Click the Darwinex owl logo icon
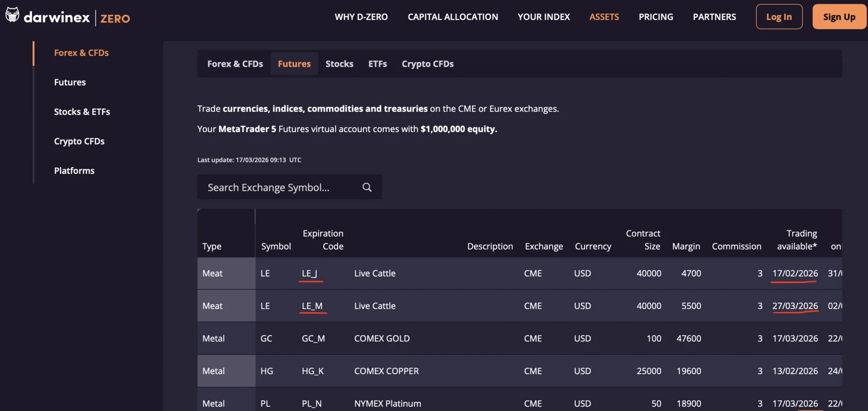This screenshot has height=411, width=868. pos(12,15)
